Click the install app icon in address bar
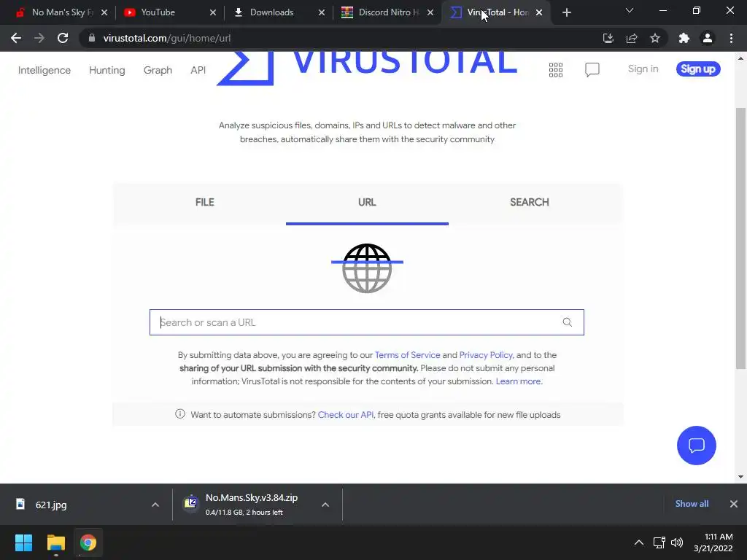Viewport: 747px width, 560px height. pyautogui.click(x=608, y=38)
